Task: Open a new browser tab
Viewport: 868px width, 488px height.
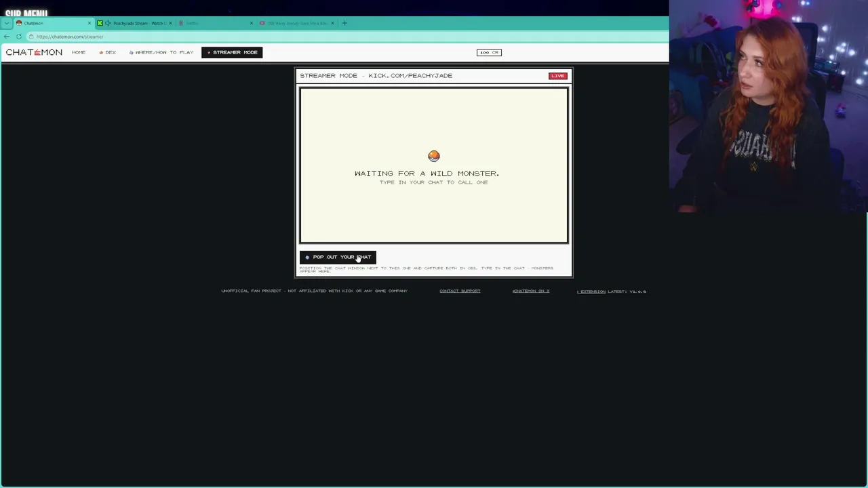Action: tap(344, 23)
